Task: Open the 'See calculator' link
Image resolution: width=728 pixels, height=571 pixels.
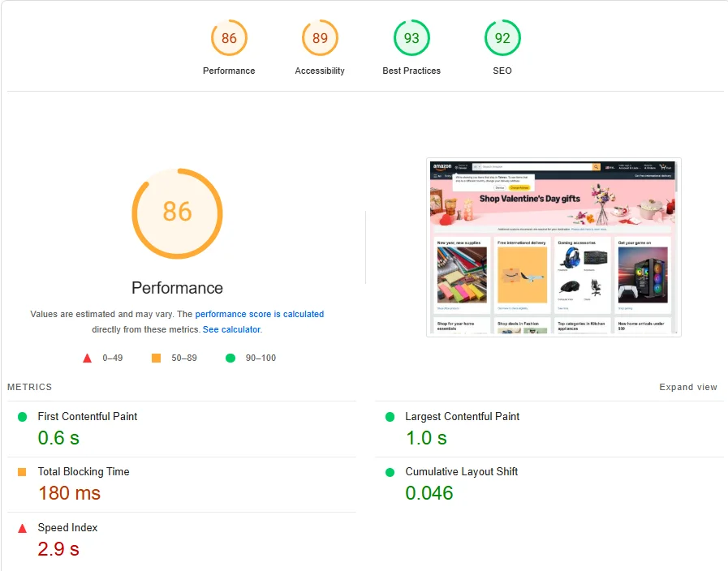Action: (231, 329)
